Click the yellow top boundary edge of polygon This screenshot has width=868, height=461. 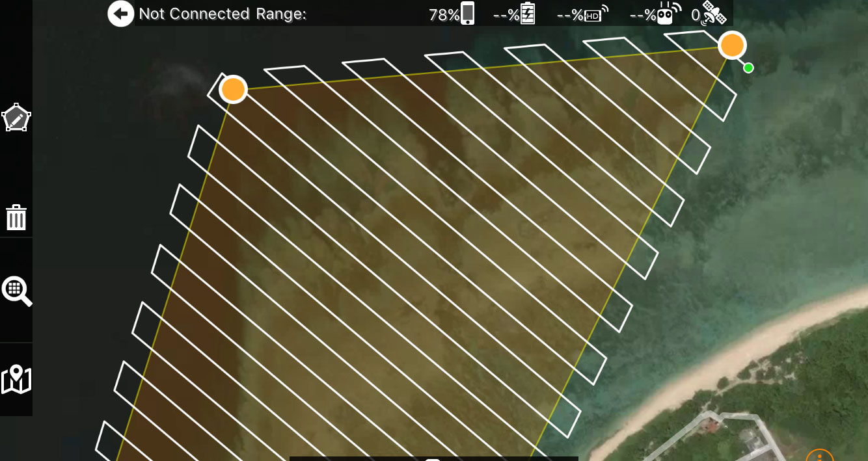[x=481, y=68]
